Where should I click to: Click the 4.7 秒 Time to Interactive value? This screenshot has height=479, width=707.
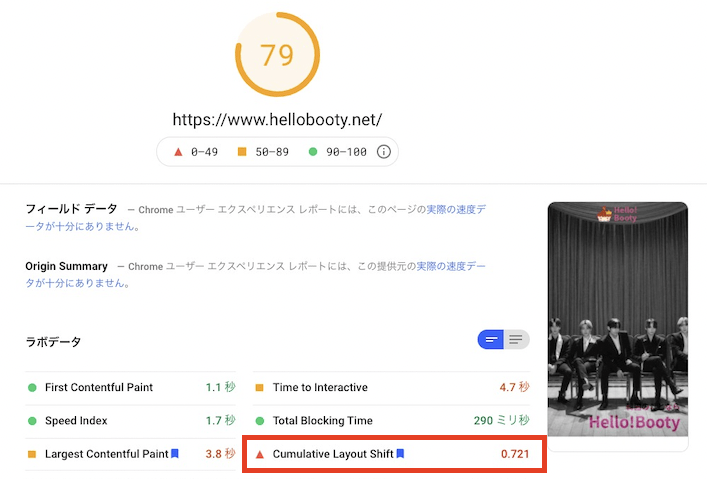[x=514, y=388]
